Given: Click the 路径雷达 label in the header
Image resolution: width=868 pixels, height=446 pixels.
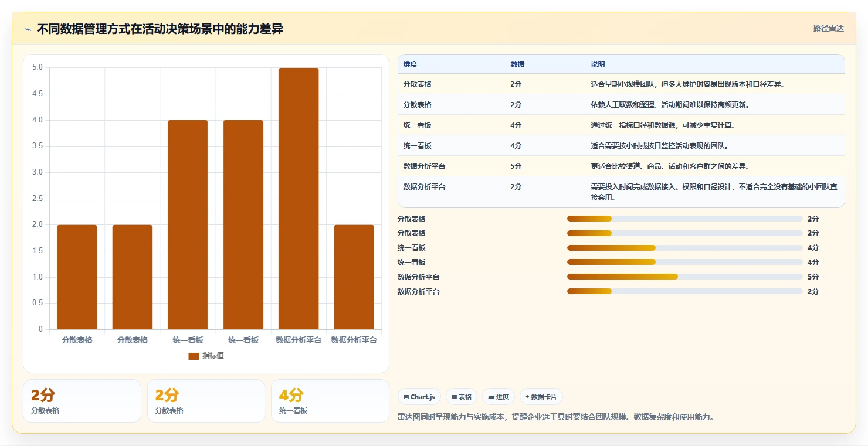Looking at the screenshot, I should pyautogui.click(x=829, y=28).
